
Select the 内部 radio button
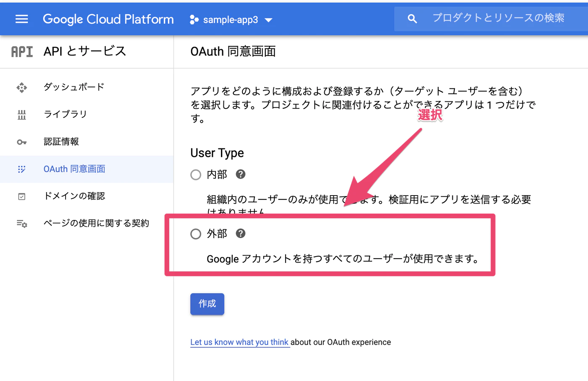pyautogui.click(x=196, y=175)
